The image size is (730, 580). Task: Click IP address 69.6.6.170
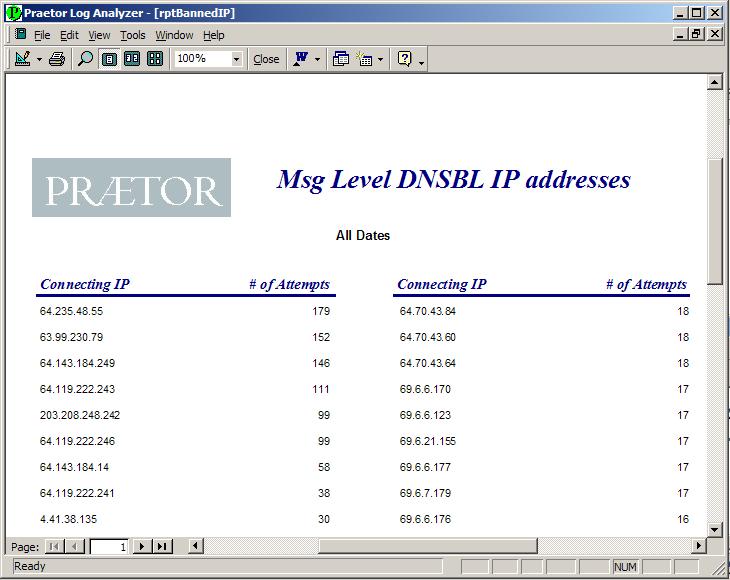point(425,389)
